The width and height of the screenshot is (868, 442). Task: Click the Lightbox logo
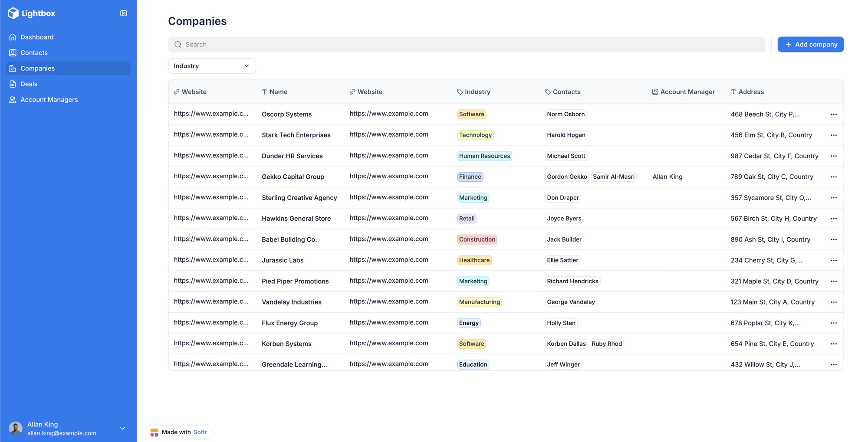pyautogui.click(x=32, y=13)
